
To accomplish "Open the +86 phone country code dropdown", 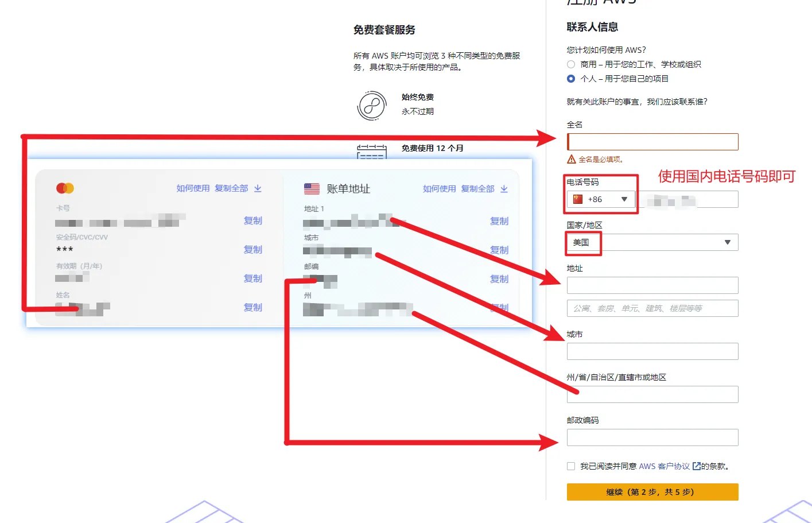I will (601, 199).
